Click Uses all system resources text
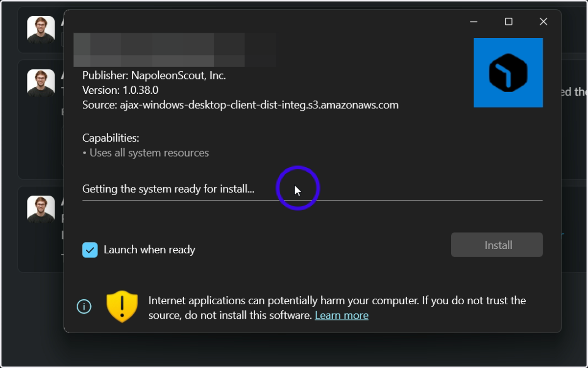 coord(146,153)
